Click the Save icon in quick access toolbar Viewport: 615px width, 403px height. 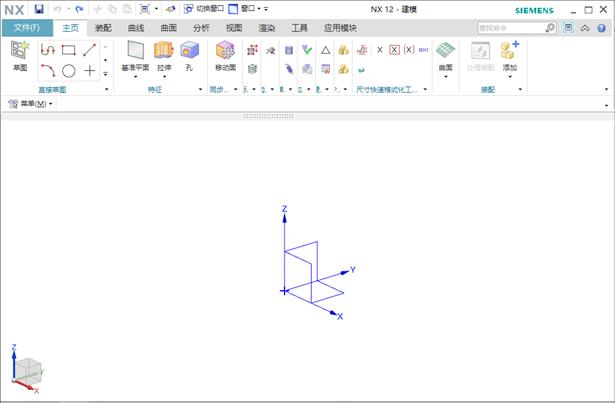tap(39, 9)
